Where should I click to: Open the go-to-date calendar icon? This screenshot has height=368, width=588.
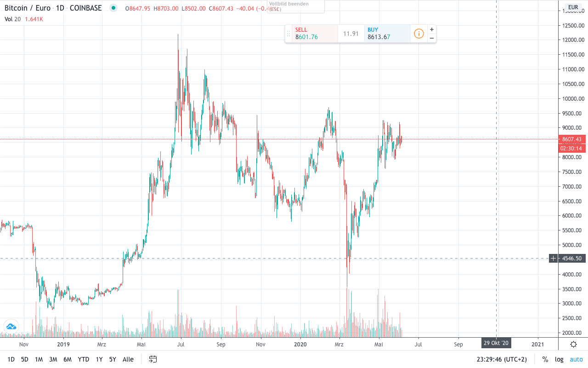[x=153, y=359]
